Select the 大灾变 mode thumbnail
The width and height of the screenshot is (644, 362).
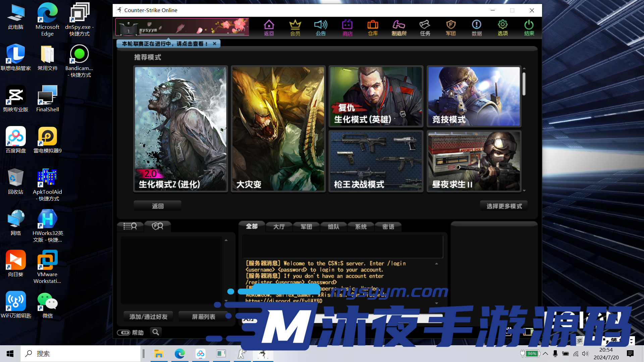(x=278, y=129)
